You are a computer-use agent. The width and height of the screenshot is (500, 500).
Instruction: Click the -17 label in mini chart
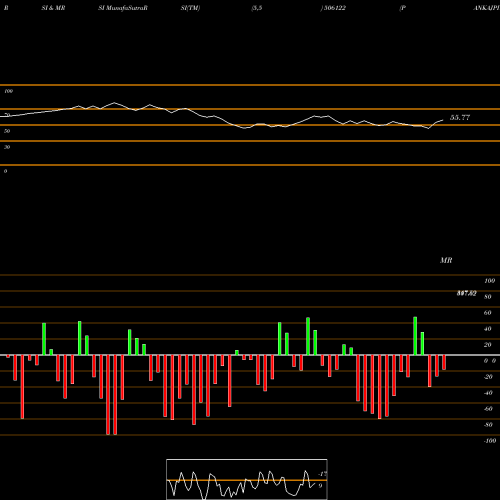(x=322, y=474)
